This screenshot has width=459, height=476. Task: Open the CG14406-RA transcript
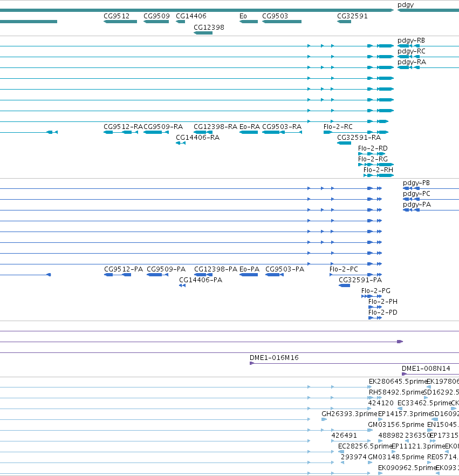tap(181, 143)
